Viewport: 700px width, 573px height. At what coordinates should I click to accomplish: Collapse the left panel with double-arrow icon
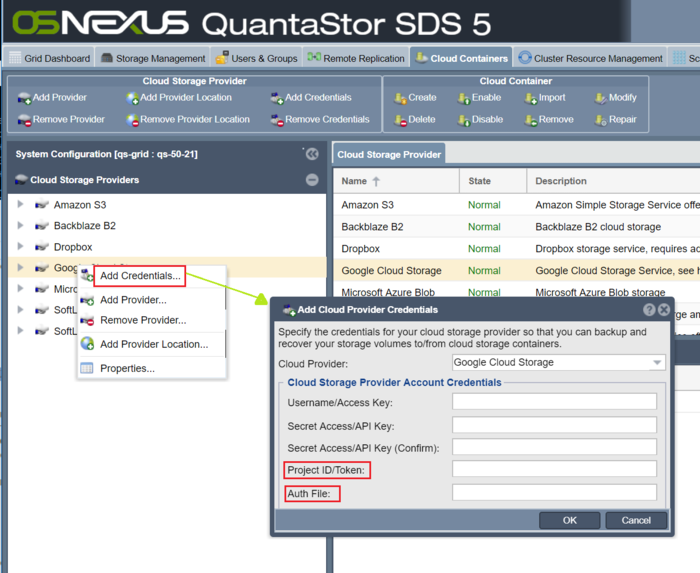pos(312,154)
